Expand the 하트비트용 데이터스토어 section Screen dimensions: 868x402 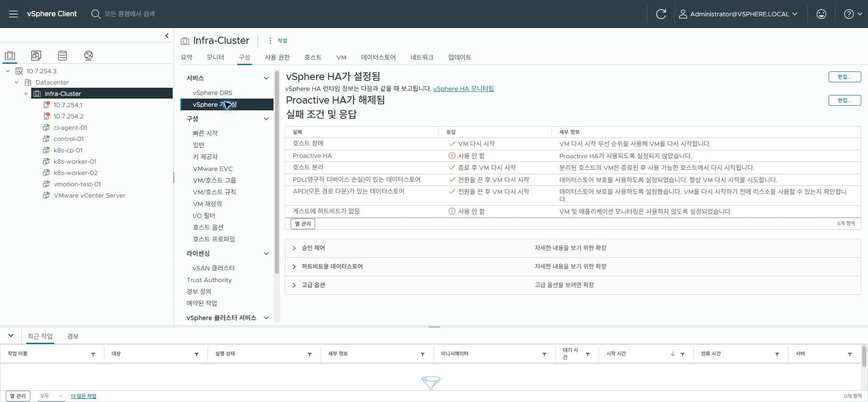pyautogui.click(x=294, y=267)
